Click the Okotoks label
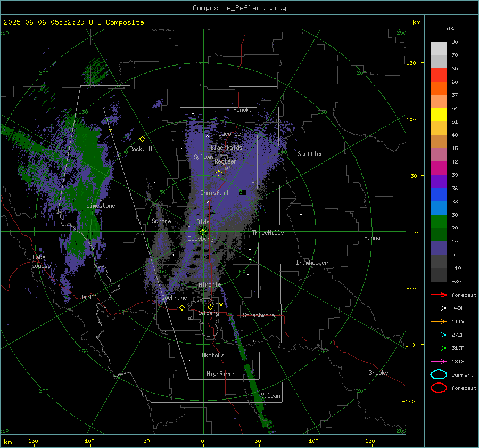Screen dimensions: 479x448 click(213, 355)
